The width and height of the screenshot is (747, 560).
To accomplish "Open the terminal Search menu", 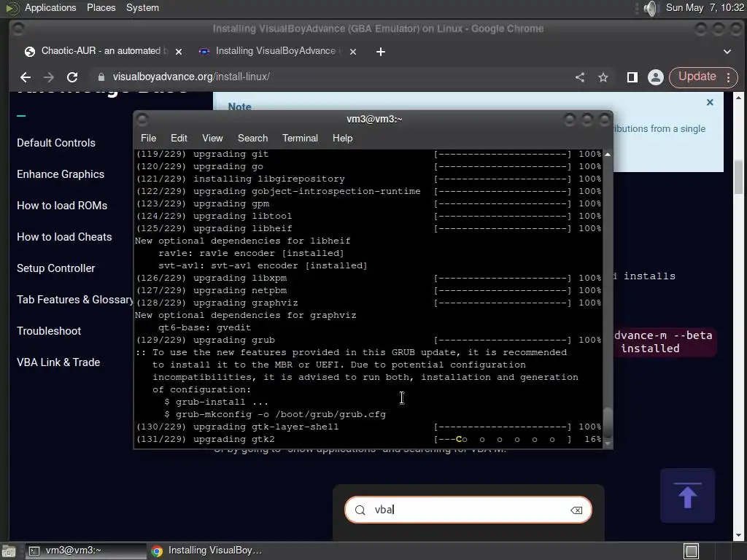I will [x=252, y=138].
